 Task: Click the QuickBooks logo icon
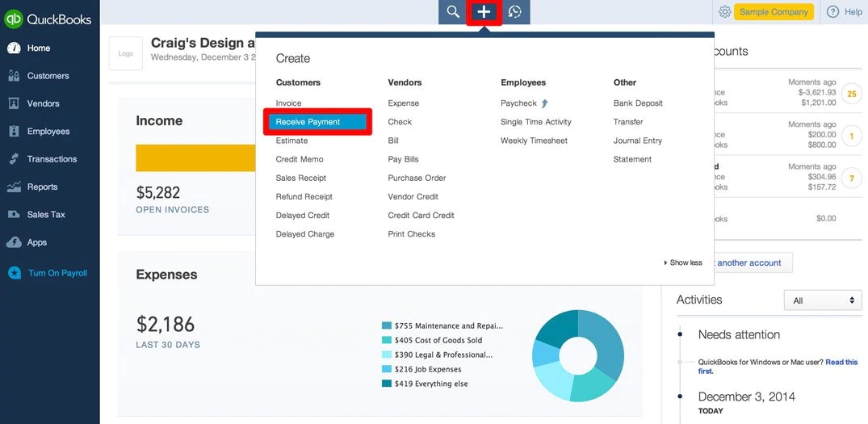click(x=13, y=19)
